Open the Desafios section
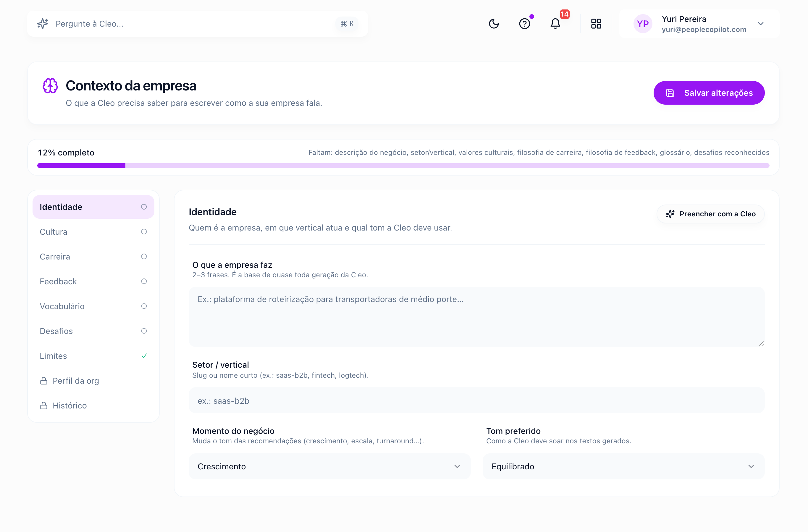Screen dimensions: 808x532 pyautogui.click(x=93, y=331)
